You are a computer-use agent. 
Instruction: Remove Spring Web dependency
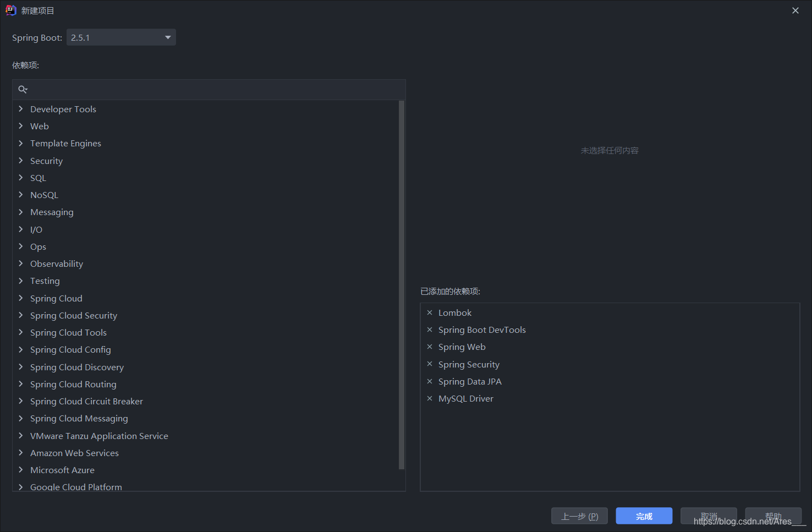coord(430,347)
